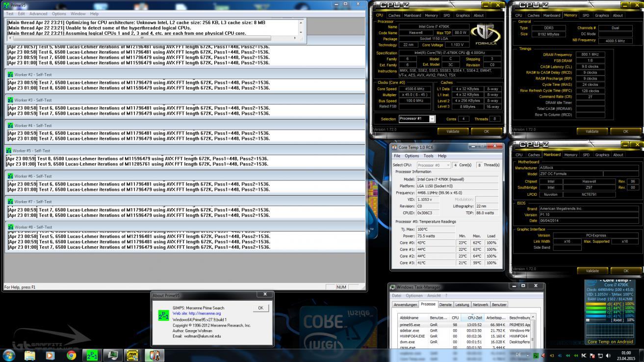The height and width of the screenshot is (362, 644).
Task: Open Graphics tab in CPU-Z motherboard window
Action: 602,155
